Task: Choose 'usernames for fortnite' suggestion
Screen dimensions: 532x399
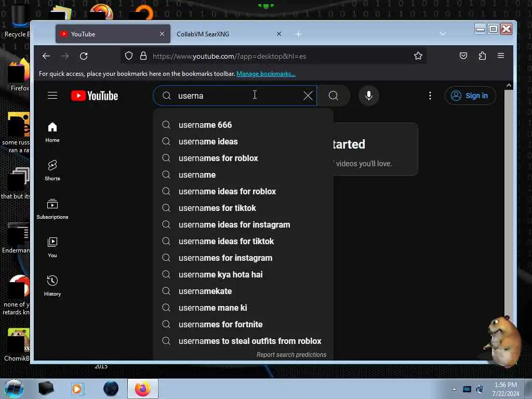Action: [x=243, y=324]
